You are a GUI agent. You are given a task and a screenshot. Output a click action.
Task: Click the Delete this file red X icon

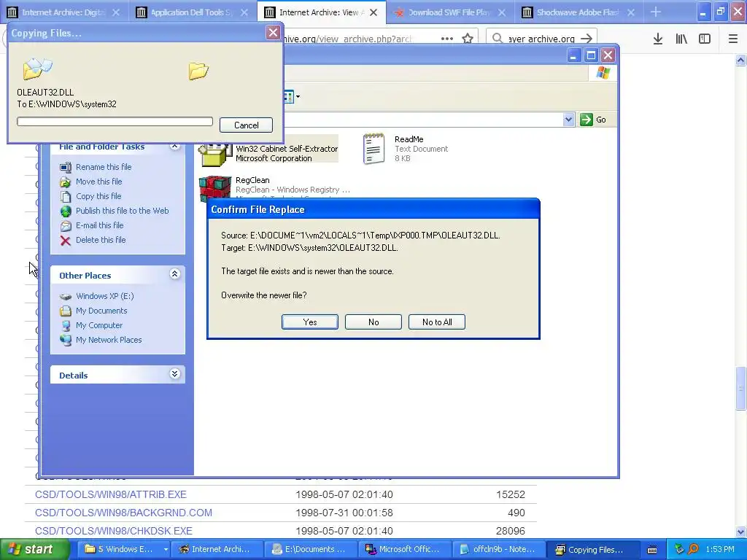[65, 241]
